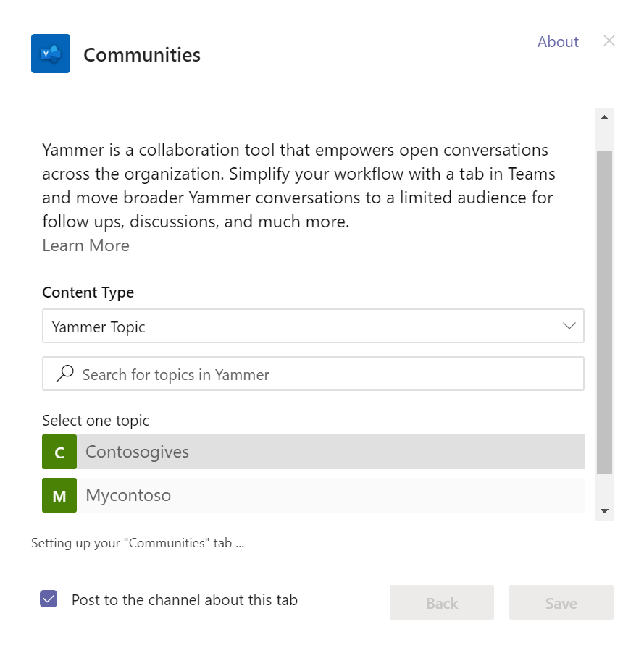This screenshot has width=644, height=653.
Task: Select the Mycontoso topic
Action: coord(290,494)
